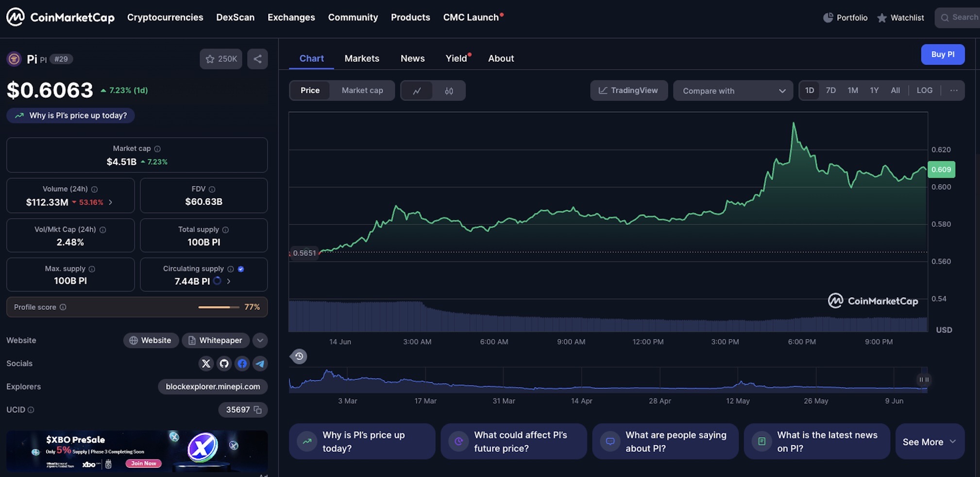Expand the See More questions menu

(x=929, y=442)
